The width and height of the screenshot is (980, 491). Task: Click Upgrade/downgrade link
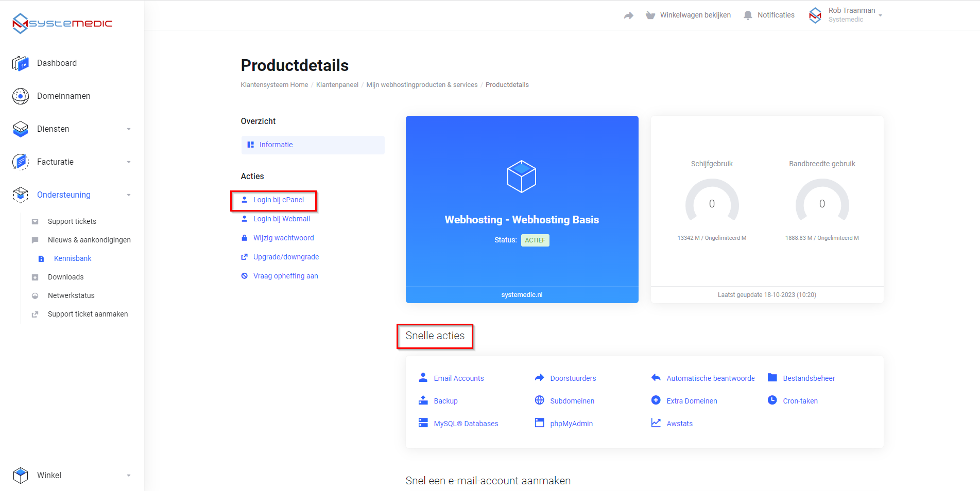pyautogui.click(x=286, y=257)
